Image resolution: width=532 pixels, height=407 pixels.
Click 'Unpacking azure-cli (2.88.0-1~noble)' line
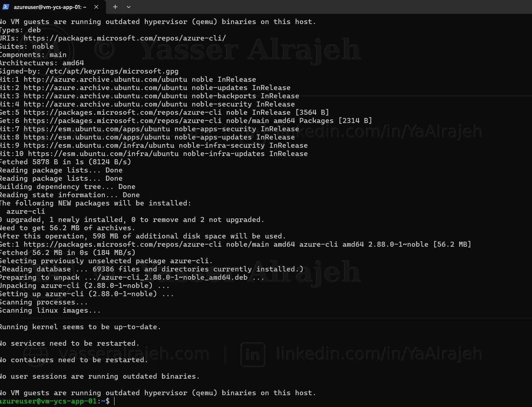[85, 285]
